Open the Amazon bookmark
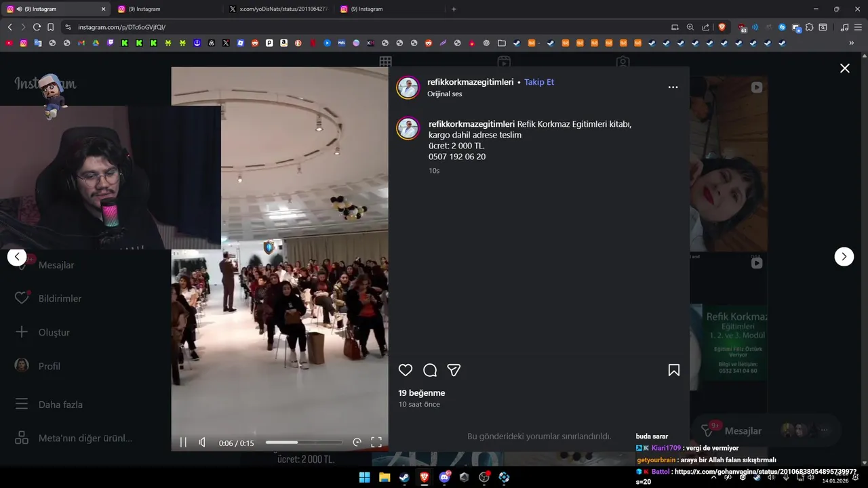 (x=283, y=43)
